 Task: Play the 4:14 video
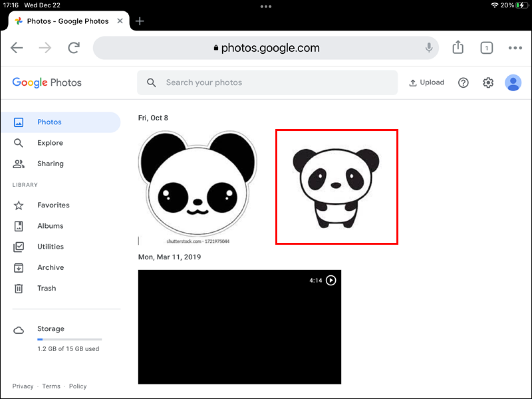click(x=331, y=280)
